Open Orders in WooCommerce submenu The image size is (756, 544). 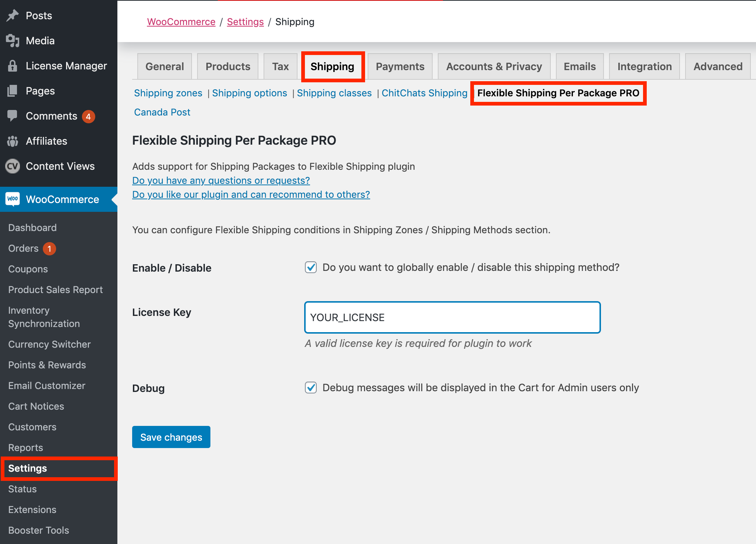click(23, 248)
